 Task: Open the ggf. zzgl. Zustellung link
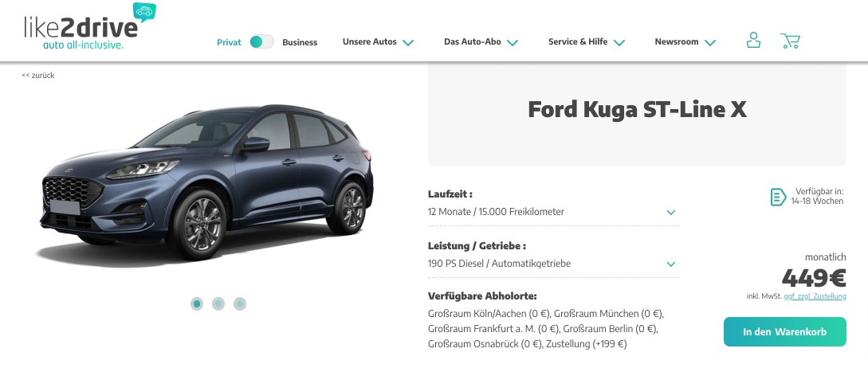(815, 296)
